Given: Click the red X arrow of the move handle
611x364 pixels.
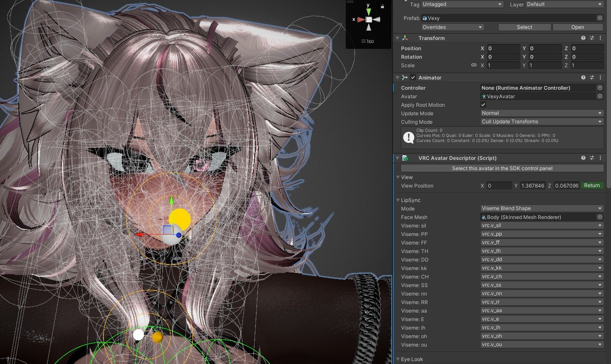Looking at the screenshot, I should (x=139, y=234).
